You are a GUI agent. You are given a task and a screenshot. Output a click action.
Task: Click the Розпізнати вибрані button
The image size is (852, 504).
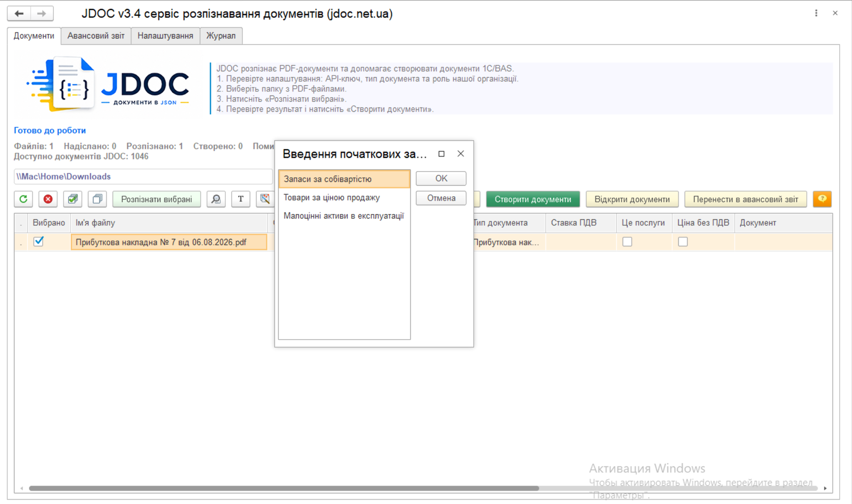click(157, 199)
